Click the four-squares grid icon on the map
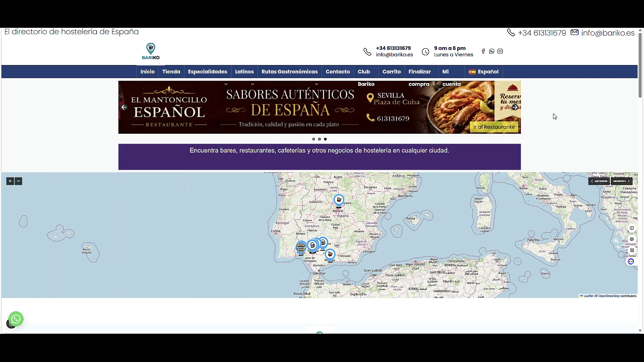The width and height of the screenshot is (644, 362). (x=632, y=250)
